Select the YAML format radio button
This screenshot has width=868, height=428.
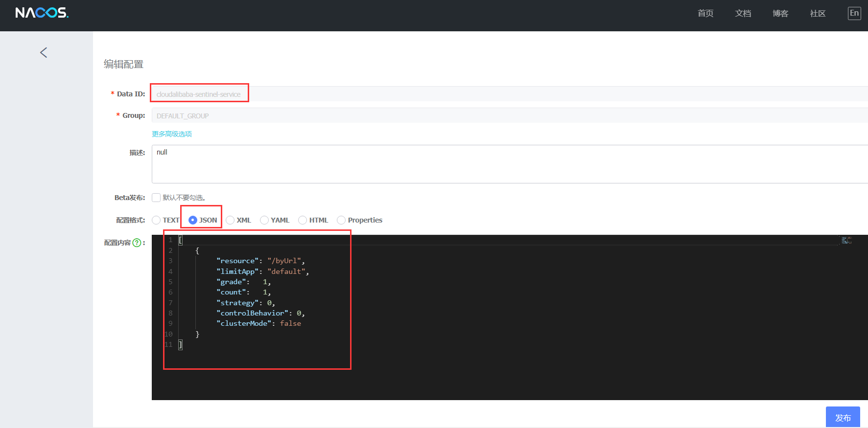tap(264, 220)
